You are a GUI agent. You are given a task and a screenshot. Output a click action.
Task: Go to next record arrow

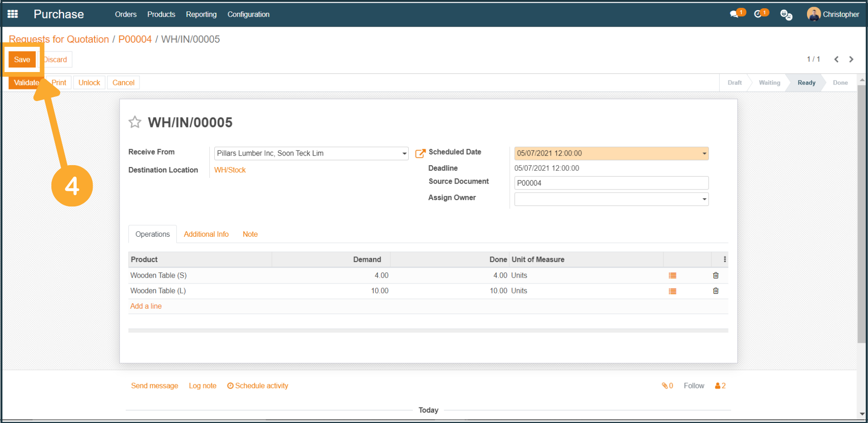point(851,59)
